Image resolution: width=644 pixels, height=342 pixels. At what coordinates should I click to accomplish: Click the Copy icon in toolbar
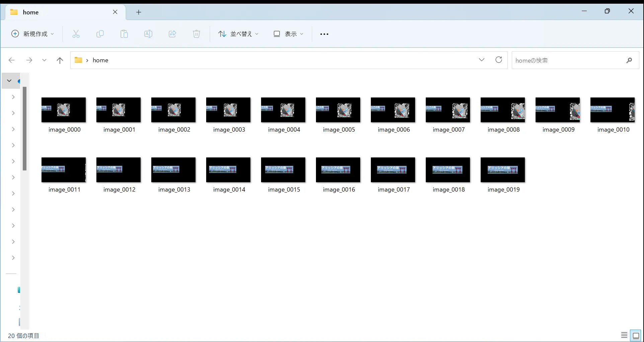point(100,34)
